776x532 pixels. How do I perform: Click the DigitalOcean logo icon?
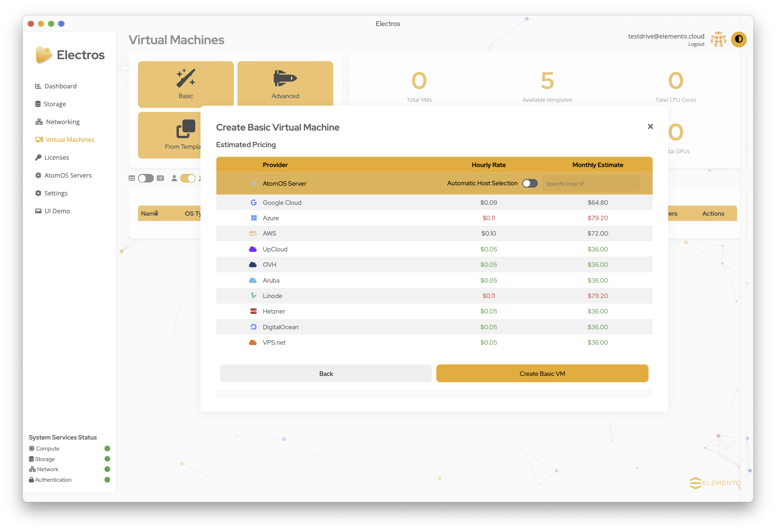tap(254, 327)
